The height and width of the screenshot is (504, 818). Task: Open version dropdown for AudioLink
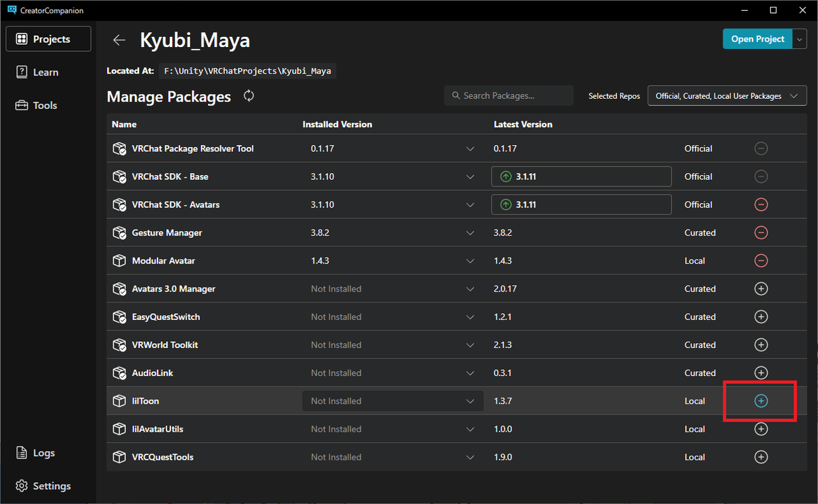click(470, 373)
